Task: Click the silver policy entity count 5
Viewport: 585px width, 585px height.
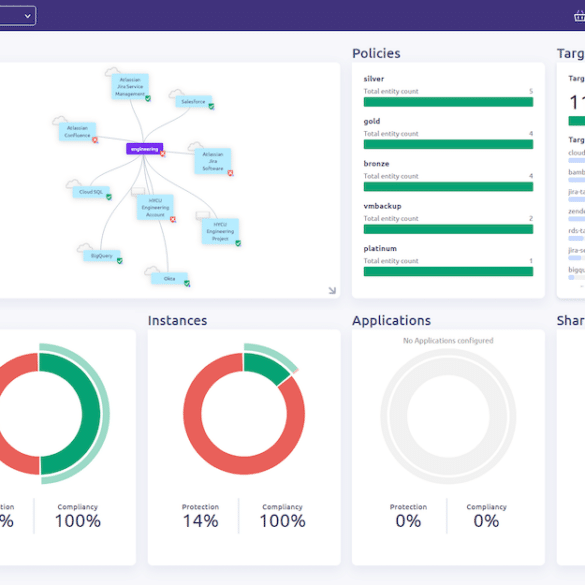Action: [x=531, y=91]
